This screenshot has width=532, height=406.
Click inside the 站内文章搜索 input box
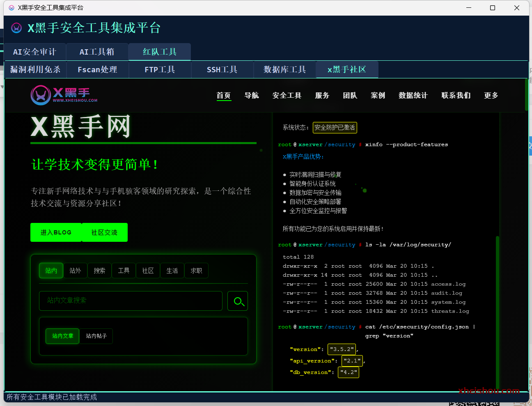[131, 301]
